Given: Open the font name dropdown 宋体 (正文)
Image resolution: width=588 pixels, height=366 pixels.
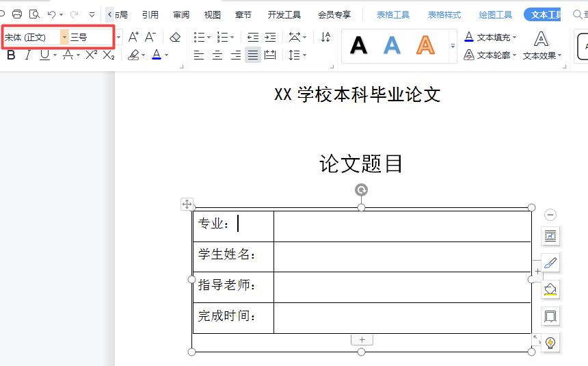Looking at the screenshot, I should (64, 37).
